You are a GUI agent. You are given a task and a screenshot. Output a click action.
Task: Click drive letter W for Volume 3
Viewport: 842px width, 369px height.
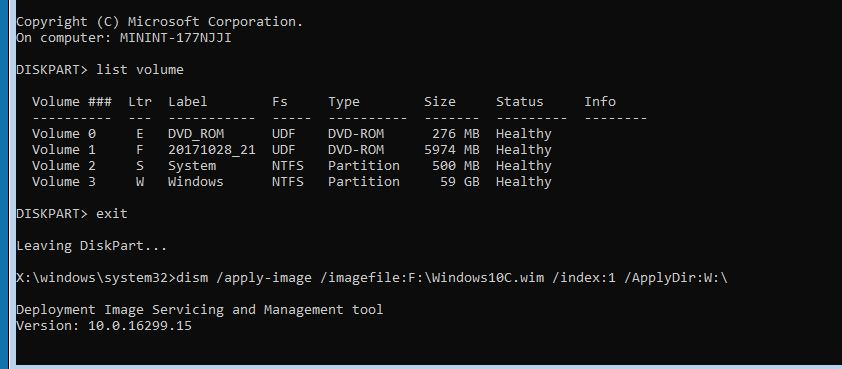[x=140, y=182]
